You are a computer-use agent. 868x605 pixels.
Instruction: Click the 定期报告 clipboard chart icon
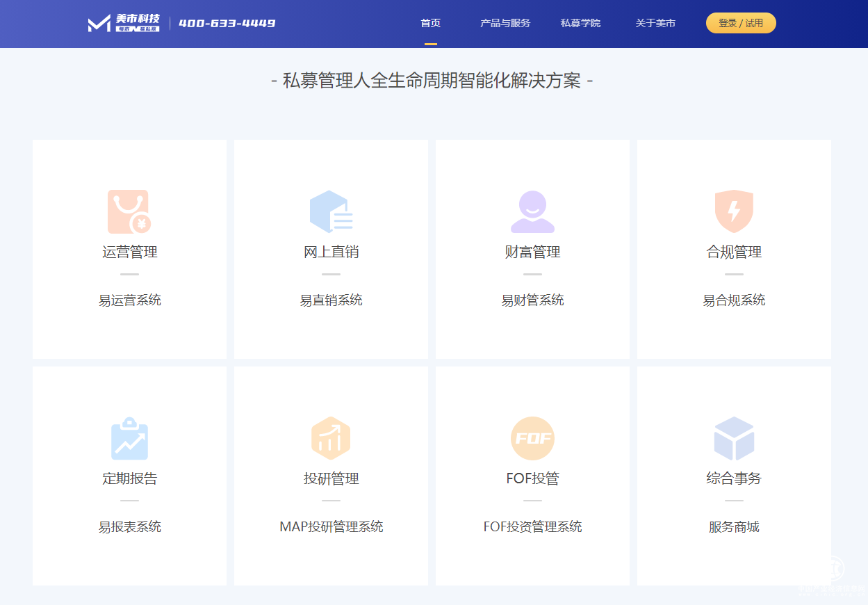pos(129,438)
